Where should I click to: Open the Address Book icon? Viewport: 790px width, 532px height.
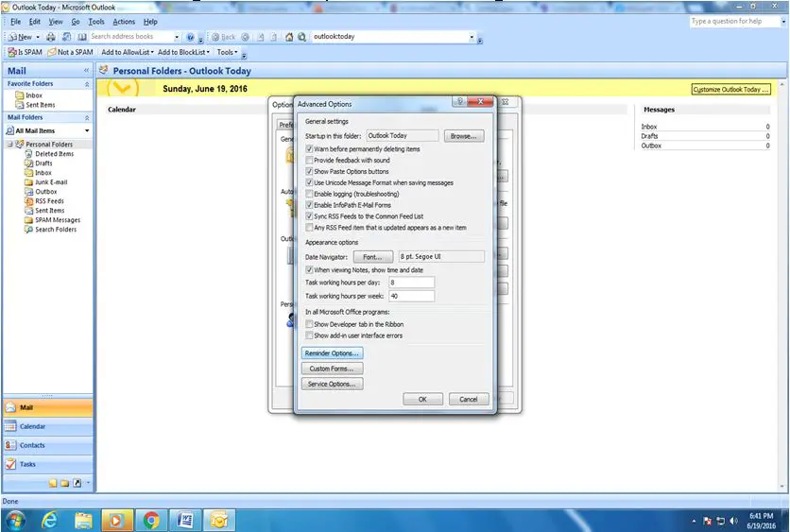pyautogui.click(x=81, y=37)
